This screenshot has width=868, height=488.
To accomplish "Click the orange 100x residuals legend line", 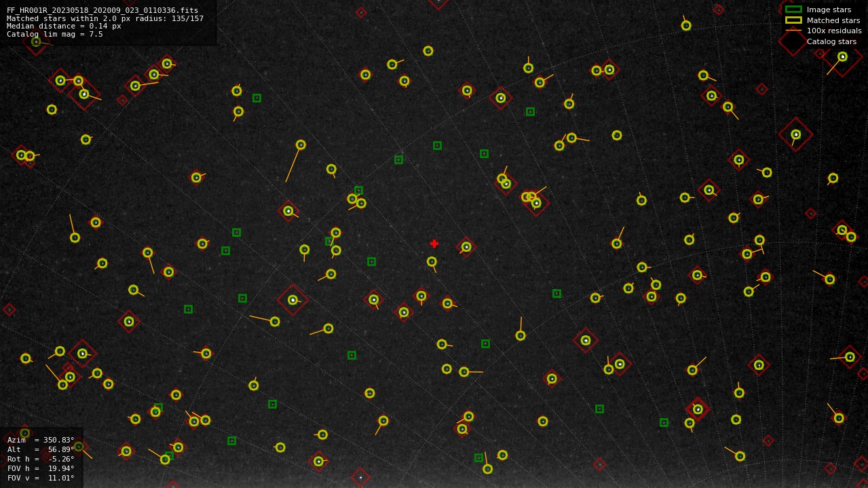I will pos(793,31).
